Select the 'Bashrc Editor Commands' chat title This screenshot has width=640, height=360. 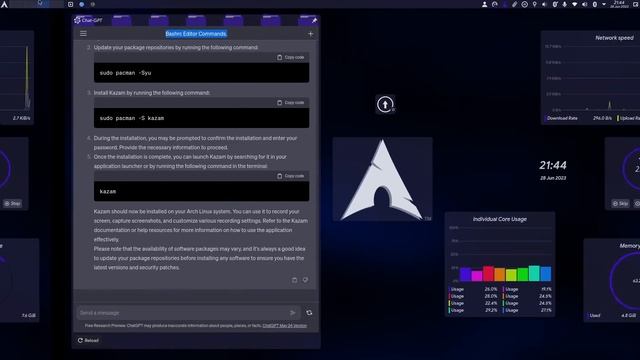point(196,34)
